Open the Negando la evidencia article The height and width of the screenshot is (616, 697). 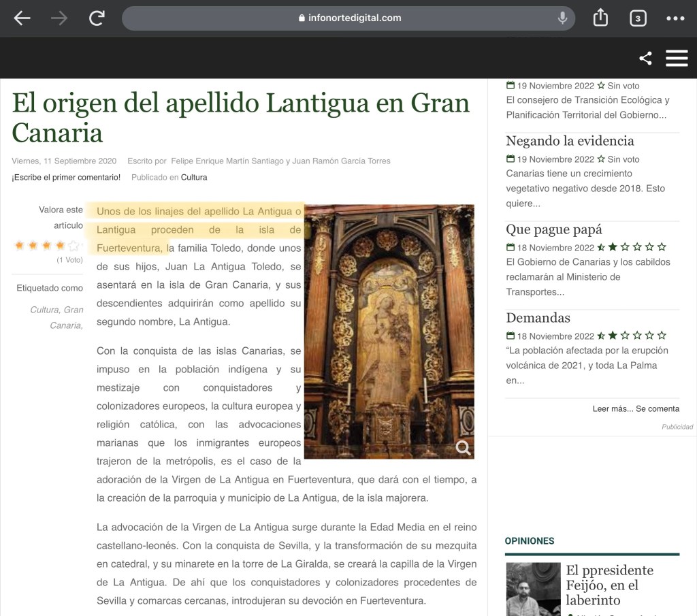pyautogui.click(x=570, y=141)
